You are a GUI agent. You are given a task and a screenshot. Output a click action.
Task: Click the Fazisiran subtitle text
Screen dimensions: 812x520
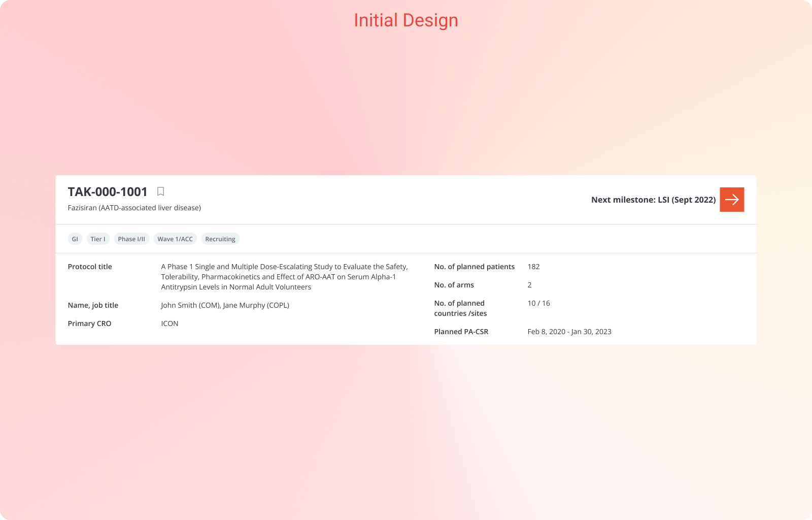pyautogui.click(x=134, y=208)
